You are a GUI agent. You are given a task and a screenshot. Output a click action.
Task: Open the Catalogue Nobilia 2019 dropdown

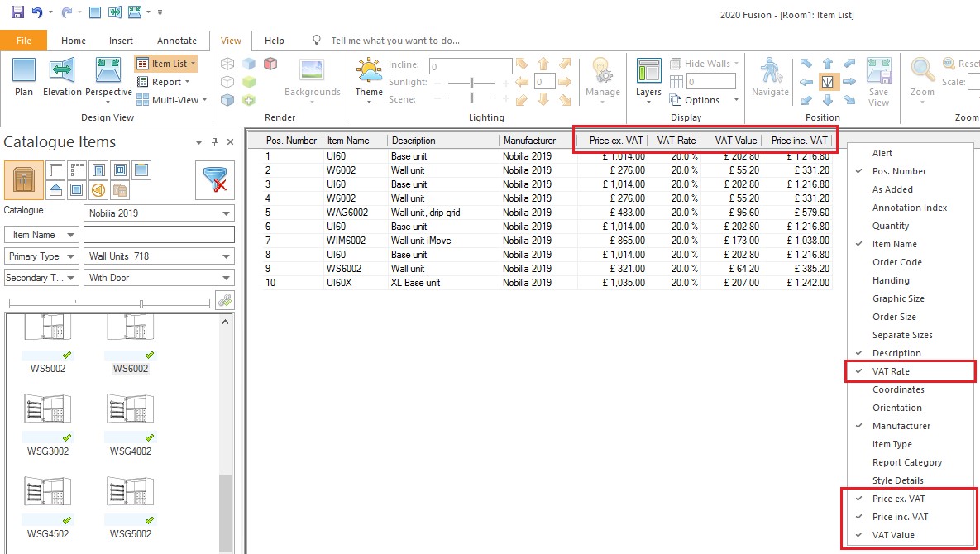pos(160,213)
